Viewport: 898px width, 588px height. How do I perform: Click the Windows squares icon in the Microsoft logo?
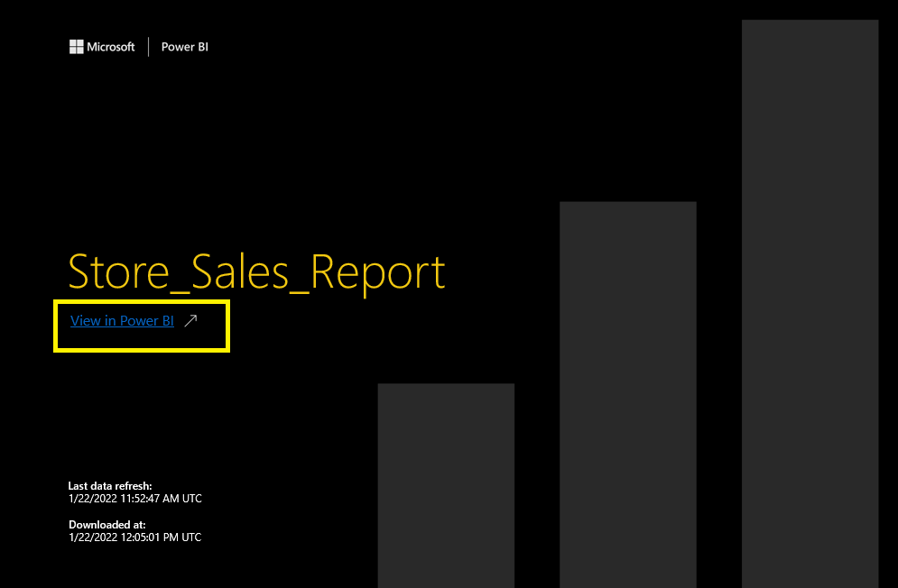pyautogui.click(x=77, y=46)
